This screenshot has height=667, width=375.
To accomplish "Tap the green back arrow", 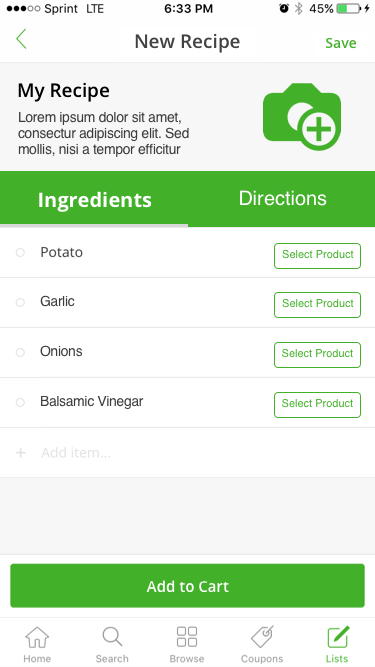I will click(x=21, y=39).
